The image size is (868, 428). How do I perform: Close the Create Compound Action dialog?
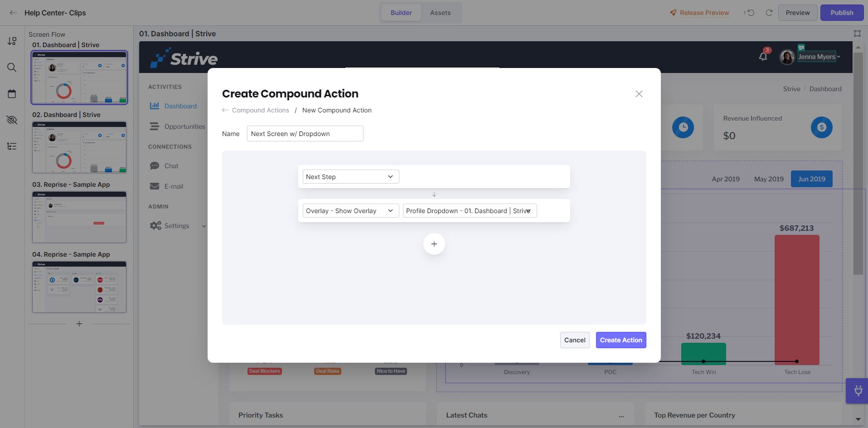coord(639,94)
